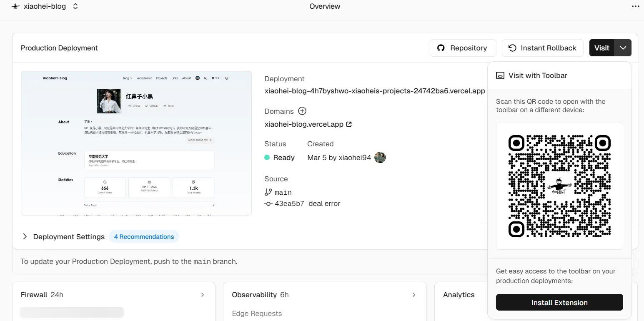
Task: Open the Observability card chevron
Action: pos(414,295)
